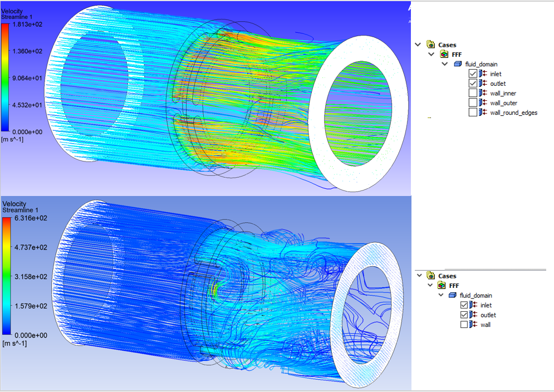
Task: Click the fluid_domain icon in the lower tree
Action: 453,295
